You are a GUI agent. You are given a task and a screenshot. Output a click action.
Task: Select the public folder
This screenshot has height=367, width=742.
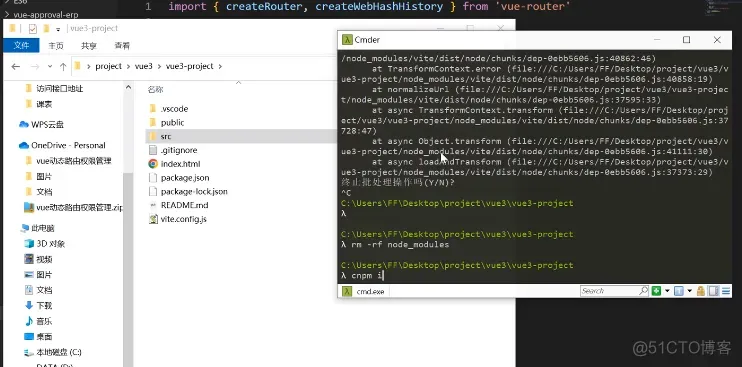point(172,122)
